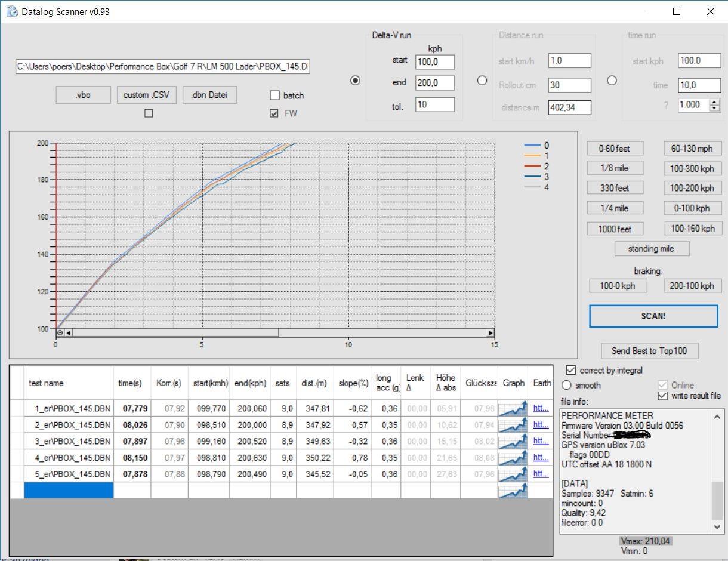
Task: Toggle correct by integral checkbox
Action: point(570,370)
